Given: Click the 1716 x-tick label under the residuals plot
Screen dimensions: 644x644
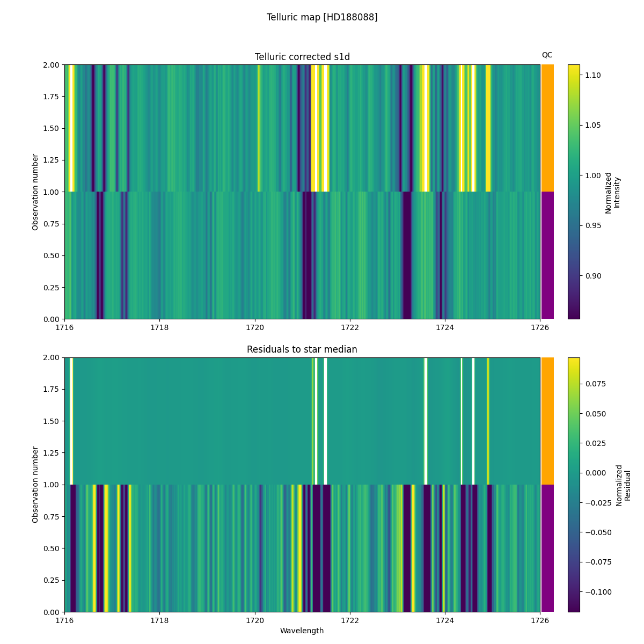Looking at the screenshot, I should 64,620.
